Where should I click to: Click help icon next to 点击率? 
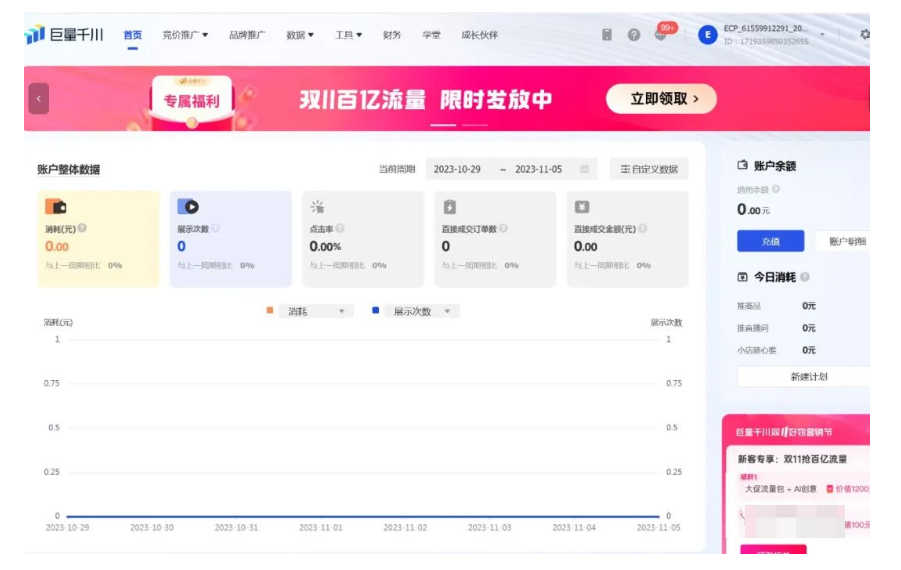(x=340, y=228)
